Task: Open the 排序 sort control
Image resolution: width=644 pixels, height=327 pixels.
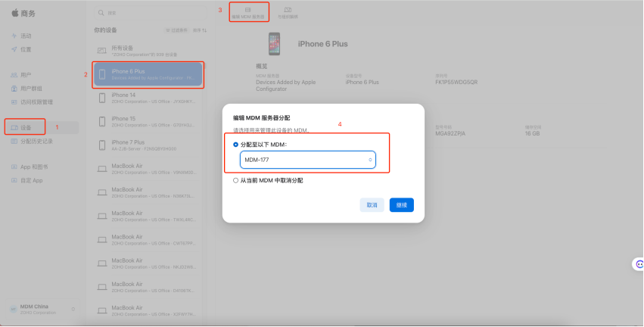Action: click(x=200, y=30)
